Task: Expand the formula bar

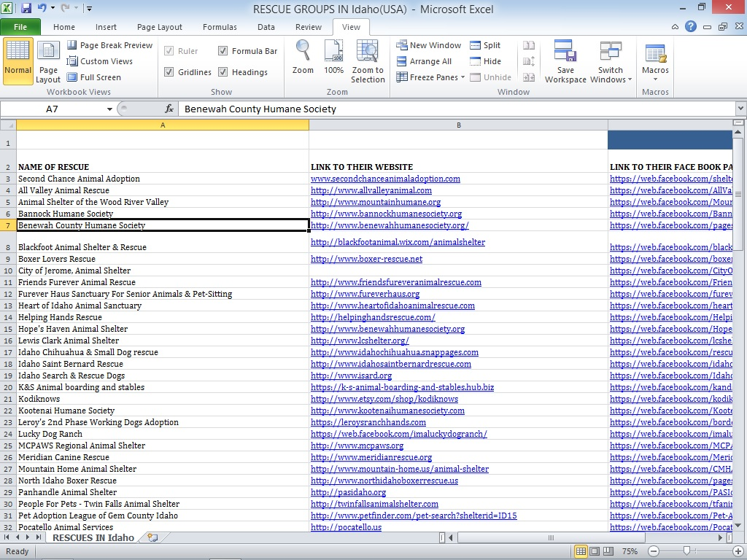Action: point(741,109)
